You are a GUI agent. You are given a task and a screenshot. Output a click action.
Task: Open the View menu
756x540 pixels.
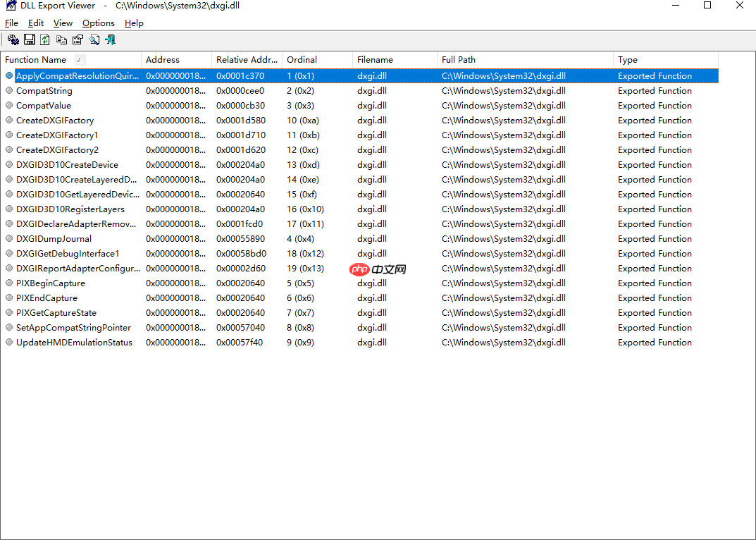(x=63, y=23)
